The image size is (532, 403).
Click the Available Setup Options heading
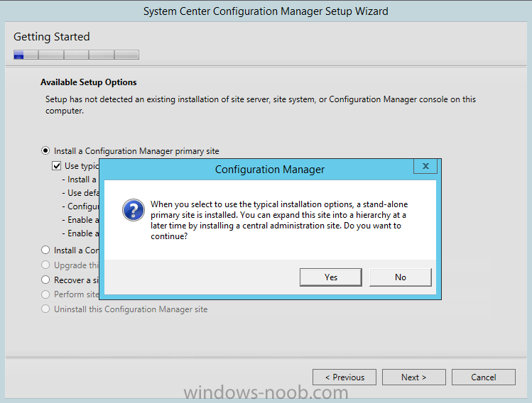pos(89,82)
